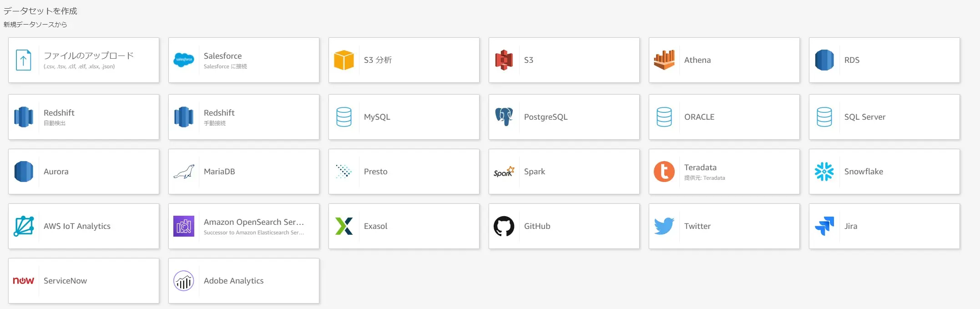Select the Salesforce cloud icon
This screenshot has height=309, width=980.
pos(184,60)
